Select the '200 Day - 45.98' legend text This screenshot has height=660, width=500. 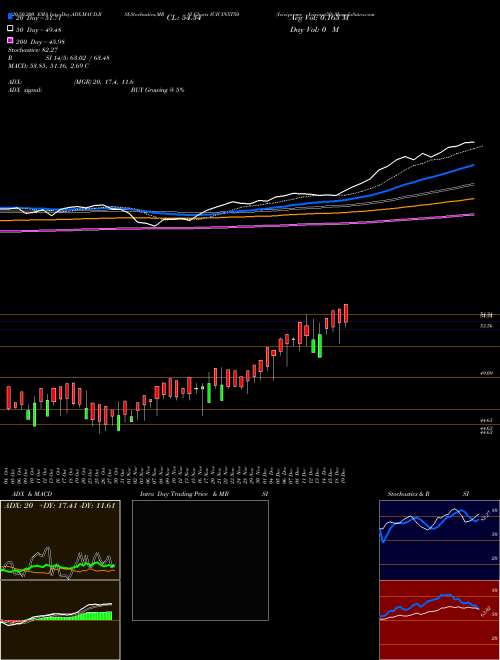40,42
